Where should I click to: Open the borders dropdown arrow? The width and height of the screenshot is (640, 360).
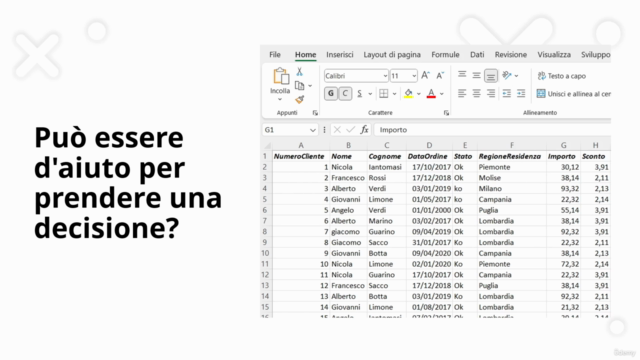click(x=394, y=94)
